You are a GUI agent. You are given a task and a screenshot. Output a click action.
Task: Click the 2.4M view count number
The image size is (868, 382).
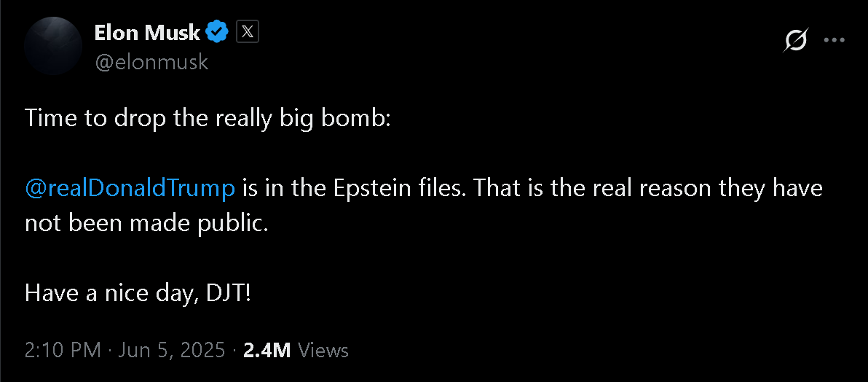[x=267, y=350]
